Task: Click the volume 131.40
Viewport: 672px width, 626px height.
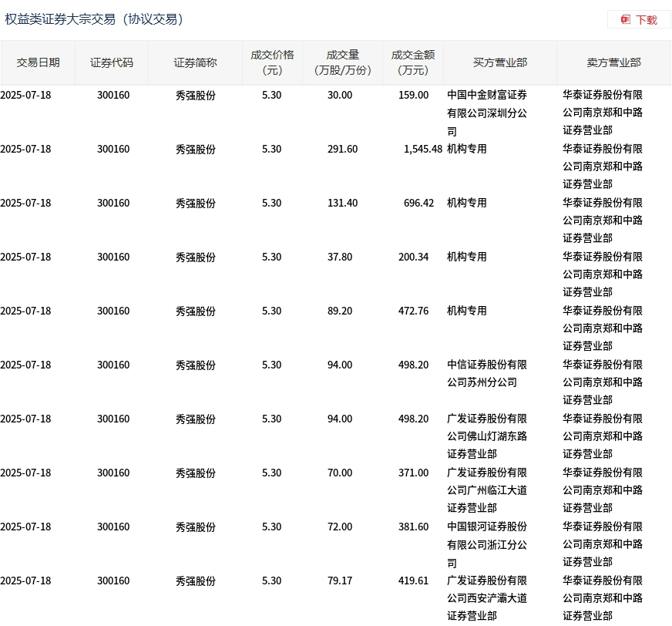Action: coord(342,204)
